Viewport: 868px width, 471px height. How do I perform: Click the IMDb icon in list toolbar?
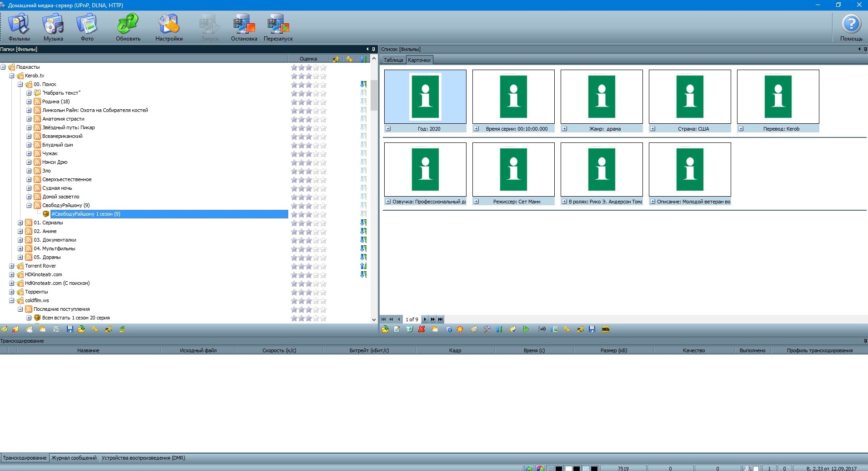606,329
